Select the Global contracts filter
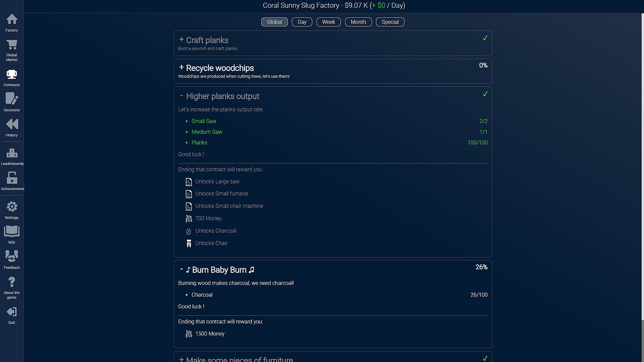Screen dimensions: 644x362 tap(274, 22)
